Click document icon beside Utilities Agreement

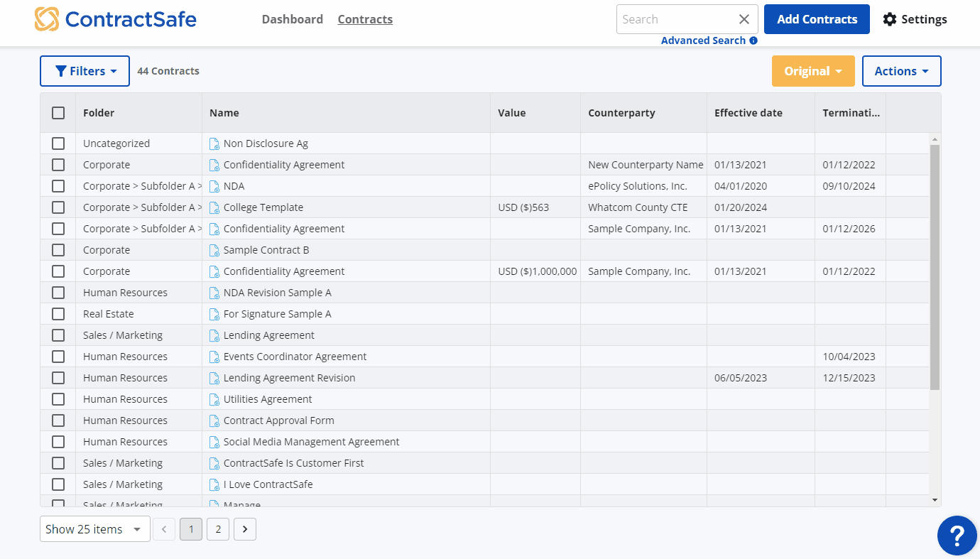coord(214,399)
